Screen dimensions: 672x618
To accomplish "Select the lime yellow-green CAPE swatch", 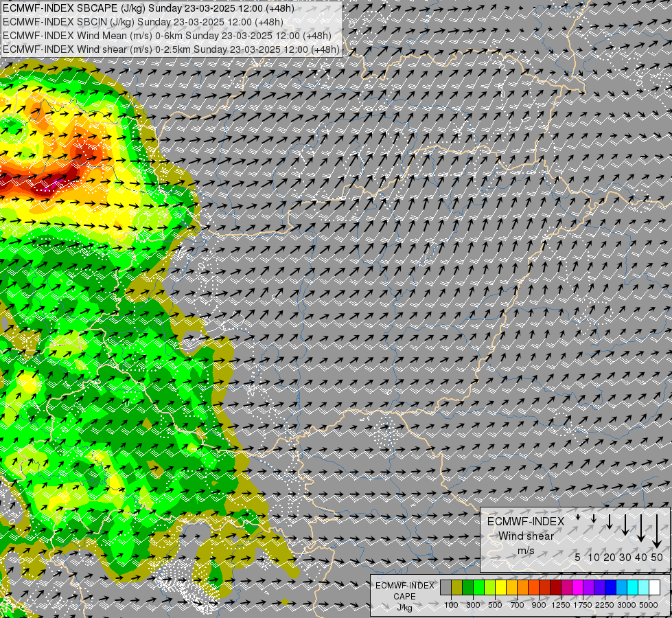I will (x=490, y=587).
